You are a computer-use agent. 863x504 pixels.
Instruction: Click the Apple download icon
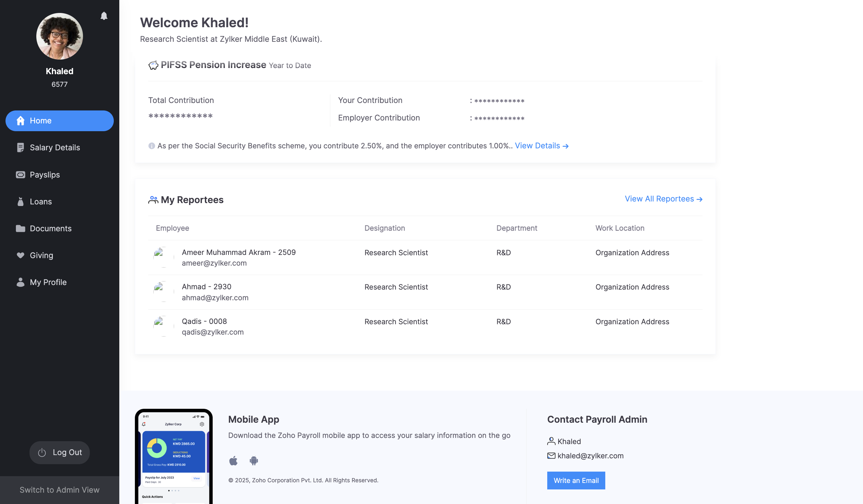point(234,460)
